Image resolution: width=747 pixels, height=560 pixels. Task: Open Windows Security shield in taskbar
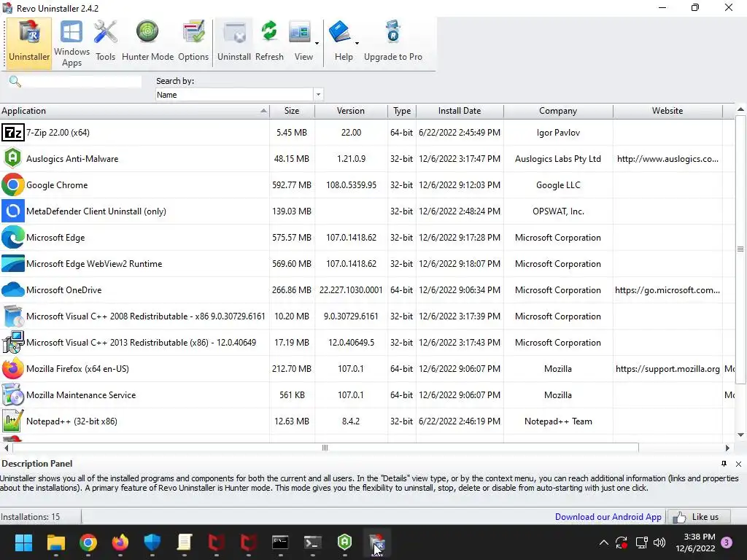152,542
